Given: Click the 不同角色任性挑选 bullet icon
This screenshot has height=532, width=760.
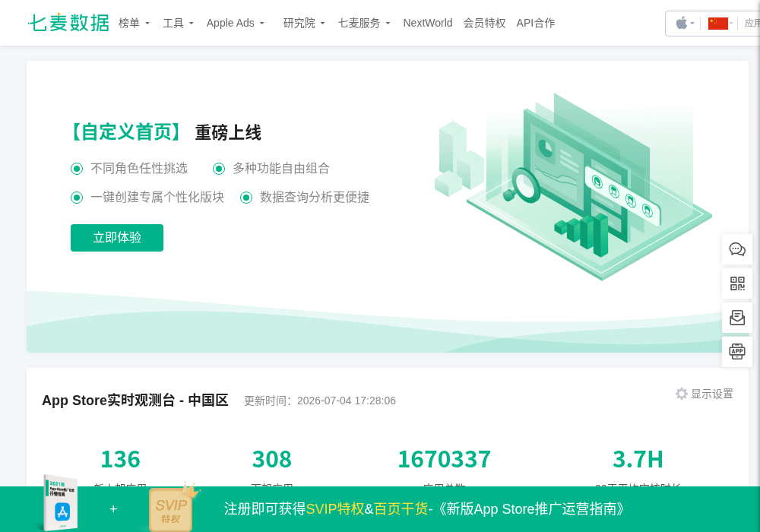Looking at the screenshot, I should [77, 169].
